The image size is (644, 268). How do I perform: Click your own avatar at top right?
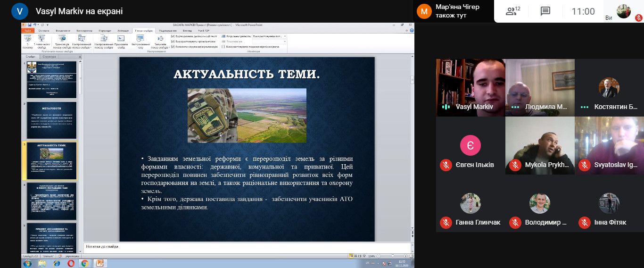pos(624,11)
